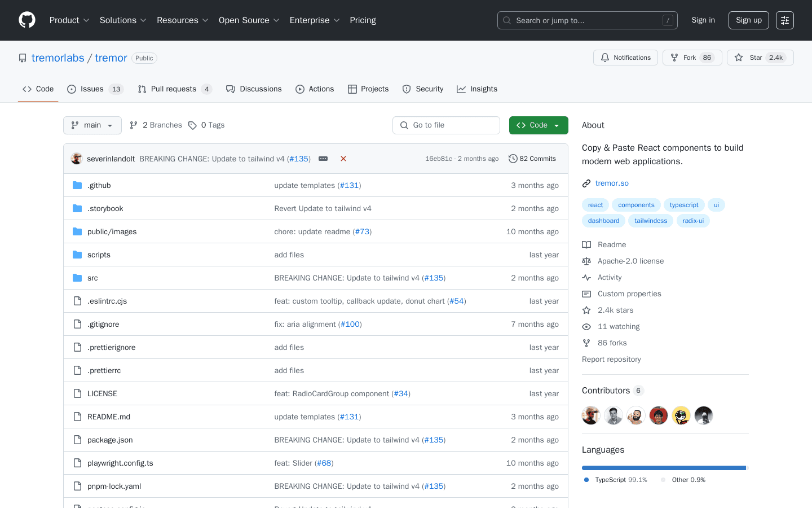Click the 2.4k stars star icon
812x508 pixels.
pyautogui.click(x=586, y=310)
